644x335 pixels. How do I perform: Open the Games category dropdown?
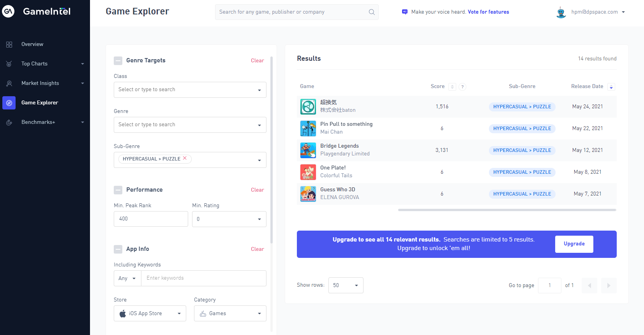click(230, 314)
